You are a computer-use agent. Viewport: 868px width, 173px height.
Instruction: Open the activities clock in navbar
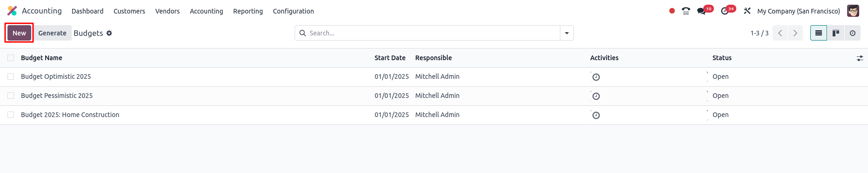(725, 11)
